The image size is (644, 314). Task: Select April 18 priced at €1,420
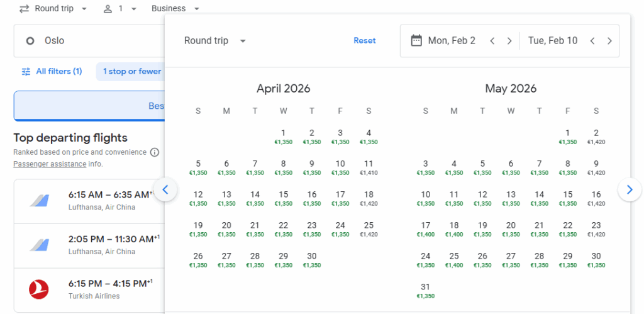tap(369, 199)
